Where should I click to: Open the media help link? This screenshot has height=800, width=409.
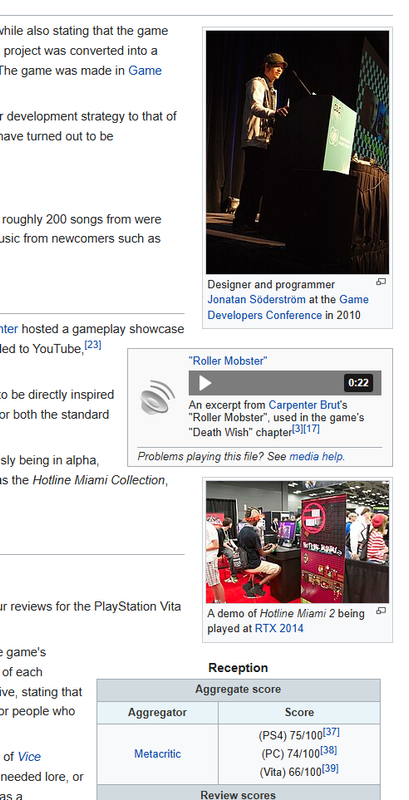[316, 457]
